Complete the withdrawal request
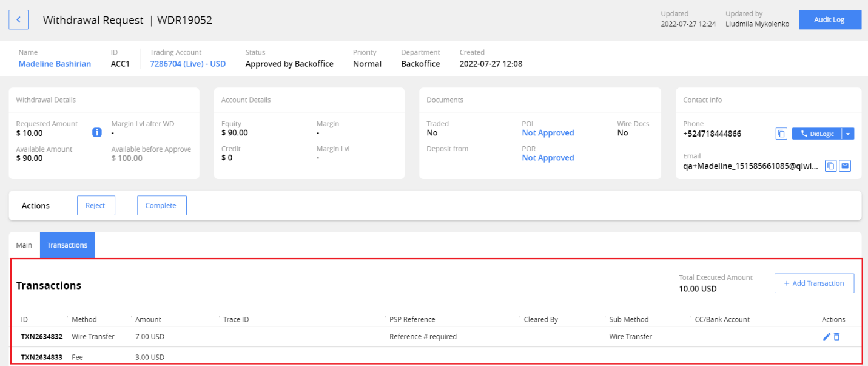The height and width of the screenshot is (366, 868). pos(161,205)
